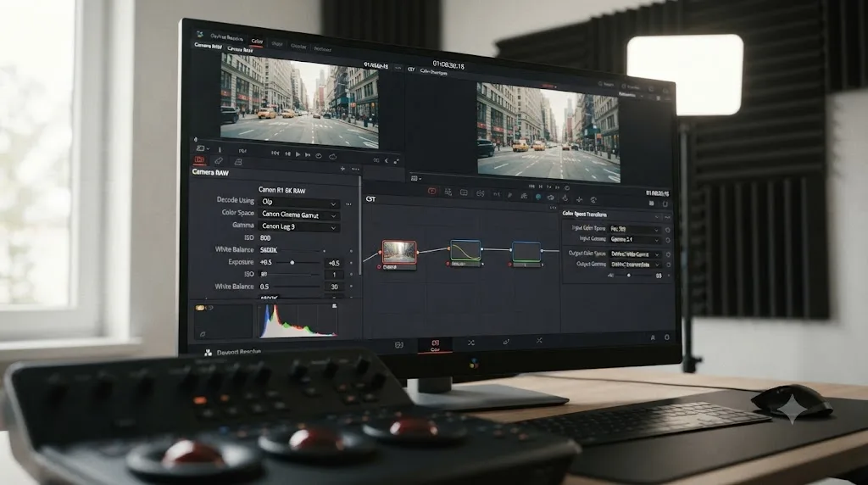Open the Input Gamma dropdown

click(x=634, y=240)
